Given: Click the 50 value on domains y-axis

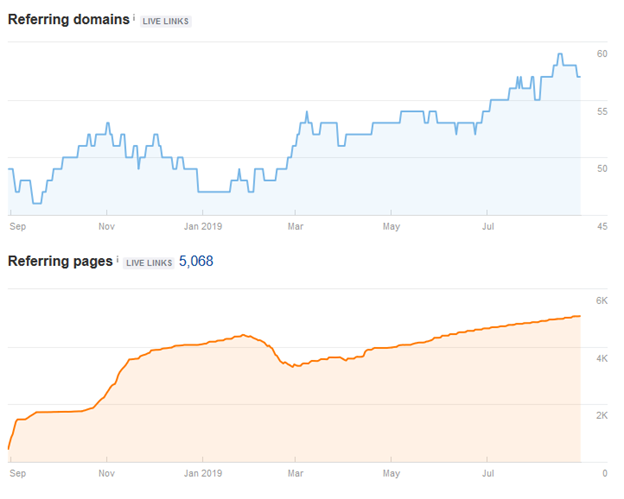Looking at the screenshot, I should (x=602, y=169).
